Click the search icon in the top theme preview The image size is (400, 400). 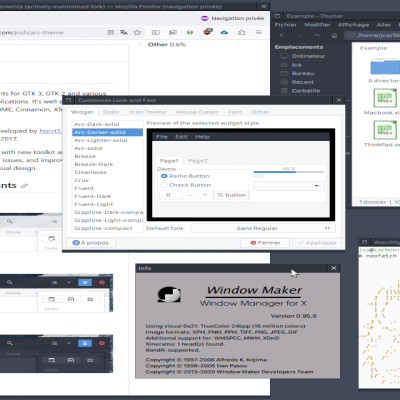[10, 221]
